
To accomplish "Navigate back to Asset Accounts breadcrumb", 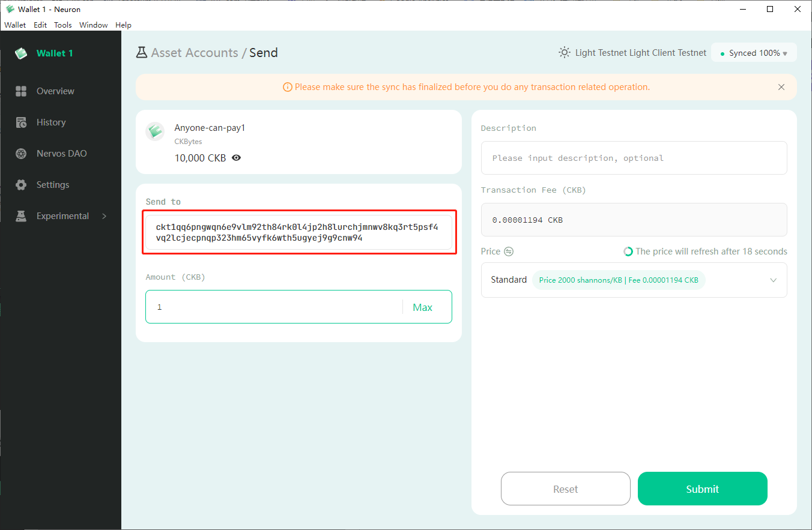I will (x=195, y=53).
